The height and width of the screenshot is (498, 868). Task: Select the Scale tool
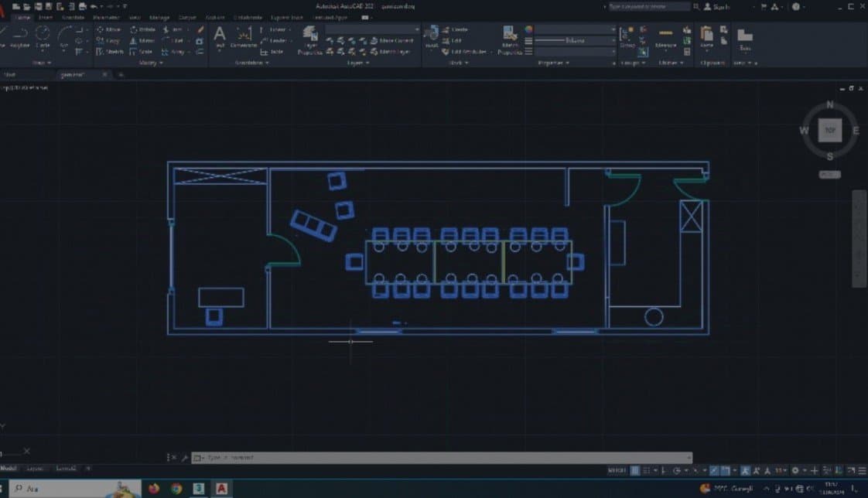(x=141, y=52)
